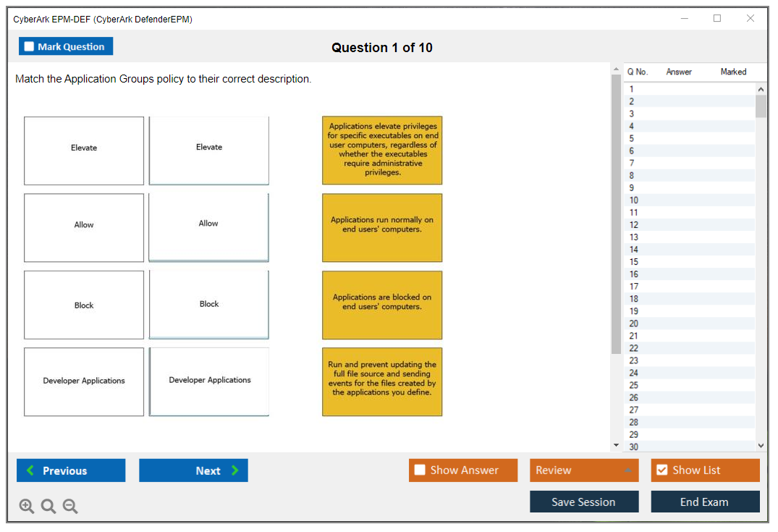
Task: Click the Elevate drop target tile
Action: 209,151
